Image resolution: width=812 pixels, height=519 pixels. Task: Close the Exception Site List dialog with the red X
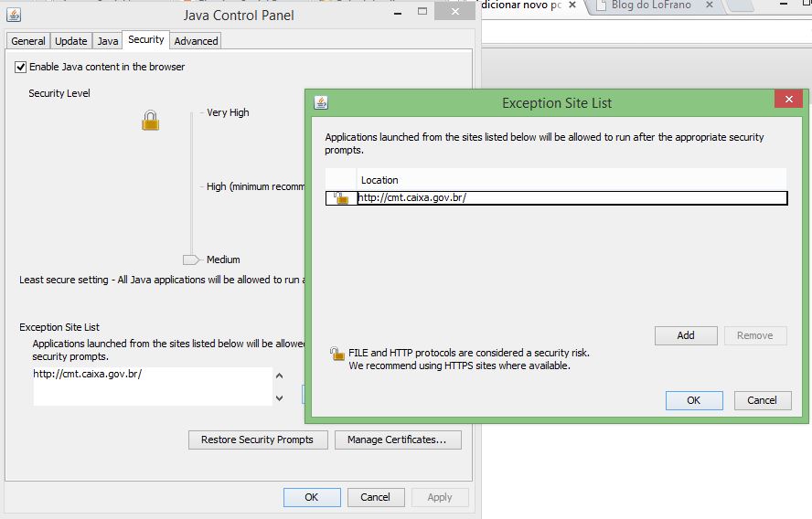point(787,101)
